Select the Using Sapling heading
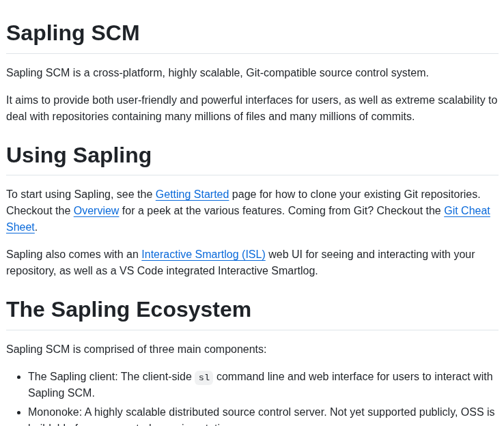The width and height of the screenshot is (504, 426). click(x=79, y=155)
